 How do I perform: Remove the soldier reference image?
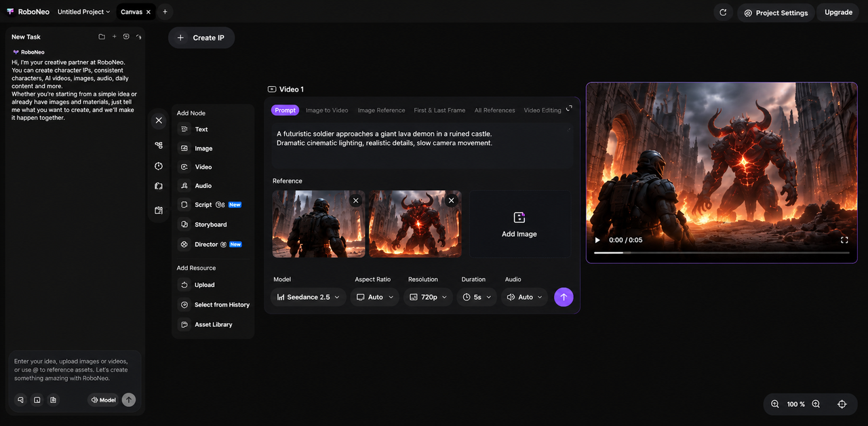(355, 201)
